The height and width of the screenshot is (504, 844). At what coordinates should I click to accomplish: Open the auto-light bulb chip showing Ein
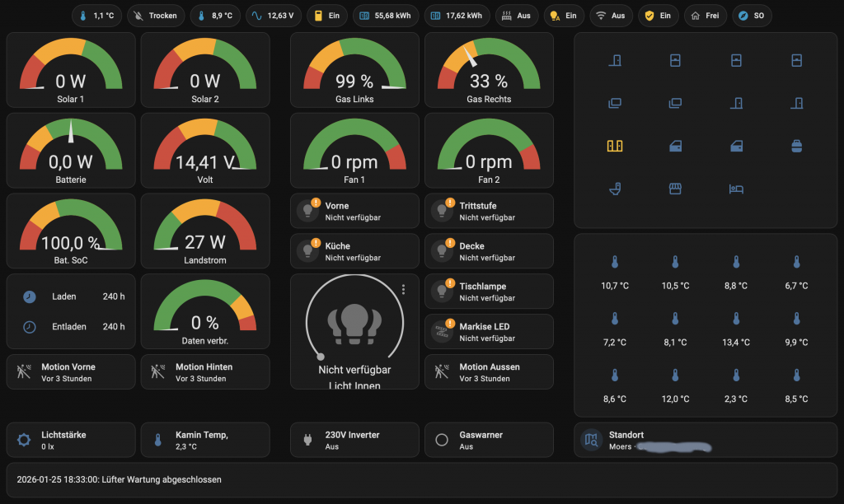[x=564, y=16]
